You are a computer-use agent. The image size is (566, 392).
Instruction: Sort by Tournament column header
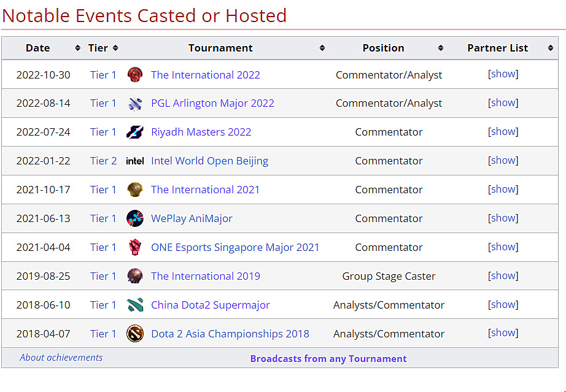click(x=220, y=48)
